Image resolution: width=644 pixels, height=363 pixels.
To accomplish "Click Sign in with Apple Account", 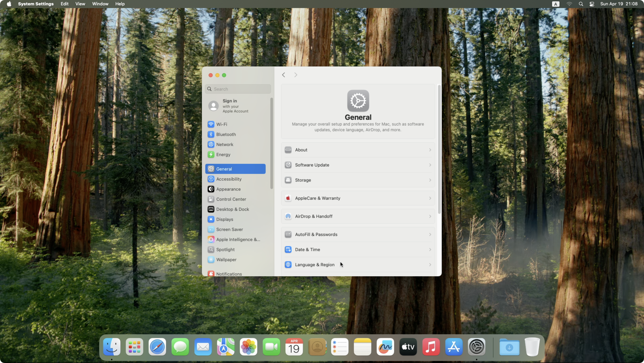I will [235, 106].
